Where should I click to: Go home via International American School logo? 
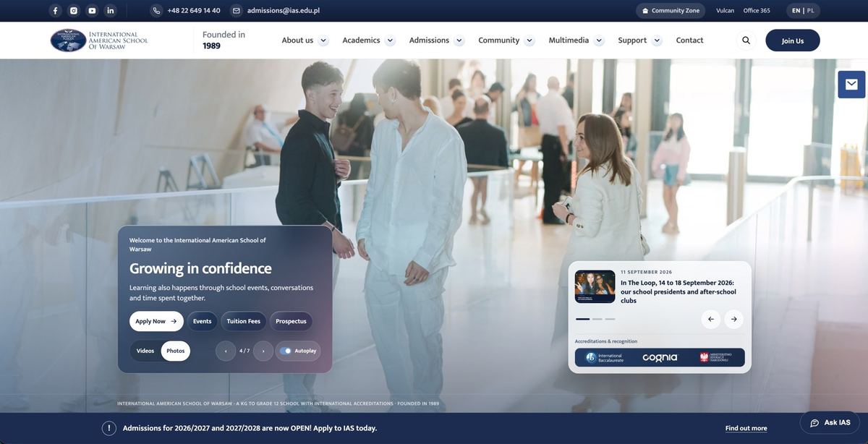[x=99, y=40]
